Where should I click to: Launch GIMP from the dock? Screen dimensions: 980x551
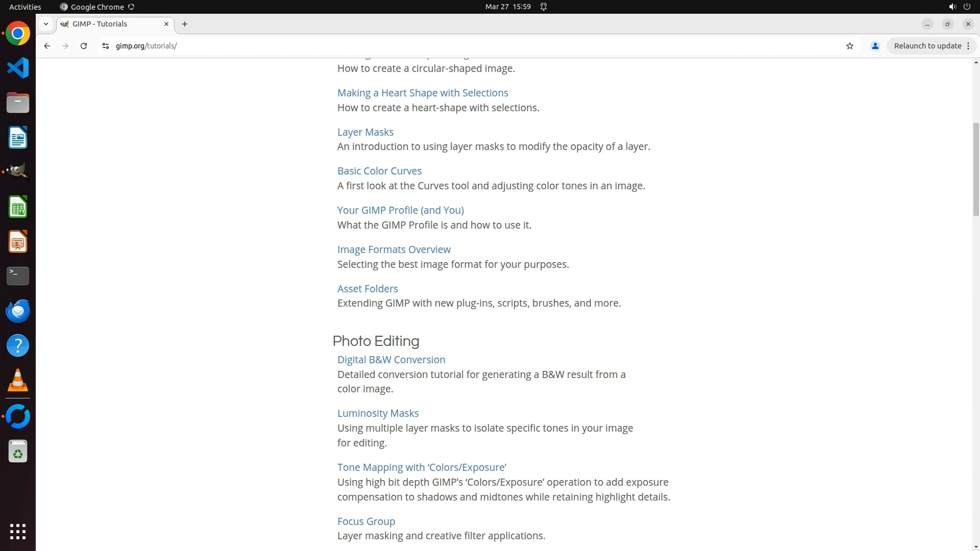coord(18,172)
